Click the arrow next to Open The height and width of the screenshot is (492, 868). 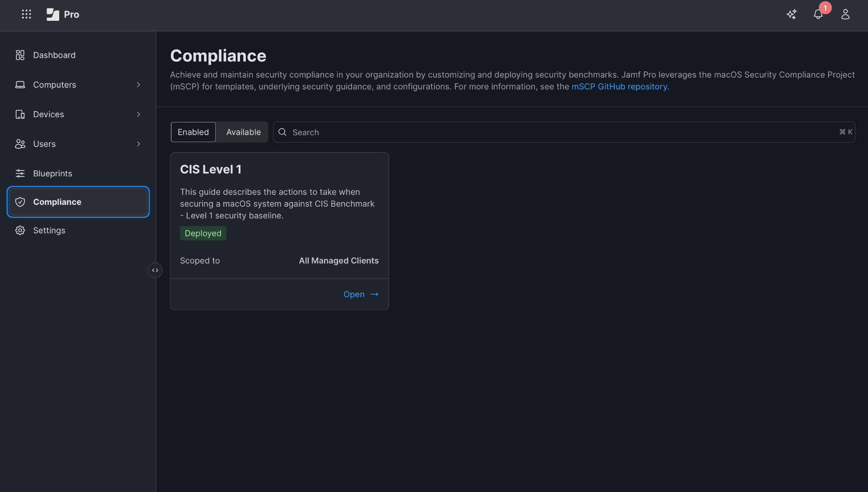coord(374,294)
